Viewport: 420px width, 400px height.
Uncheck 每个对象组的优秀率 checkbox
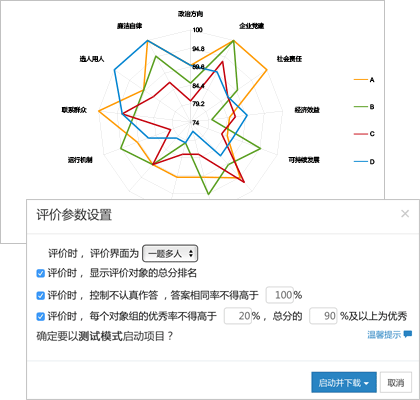(x=40, y=316)
